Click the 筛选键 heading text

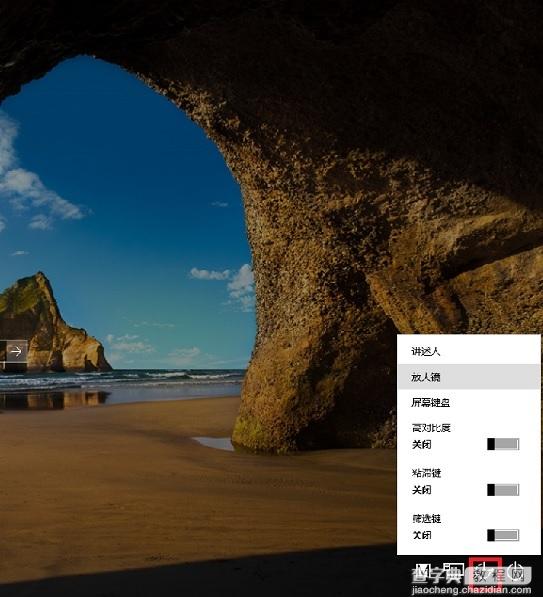[x=426, y=519]
